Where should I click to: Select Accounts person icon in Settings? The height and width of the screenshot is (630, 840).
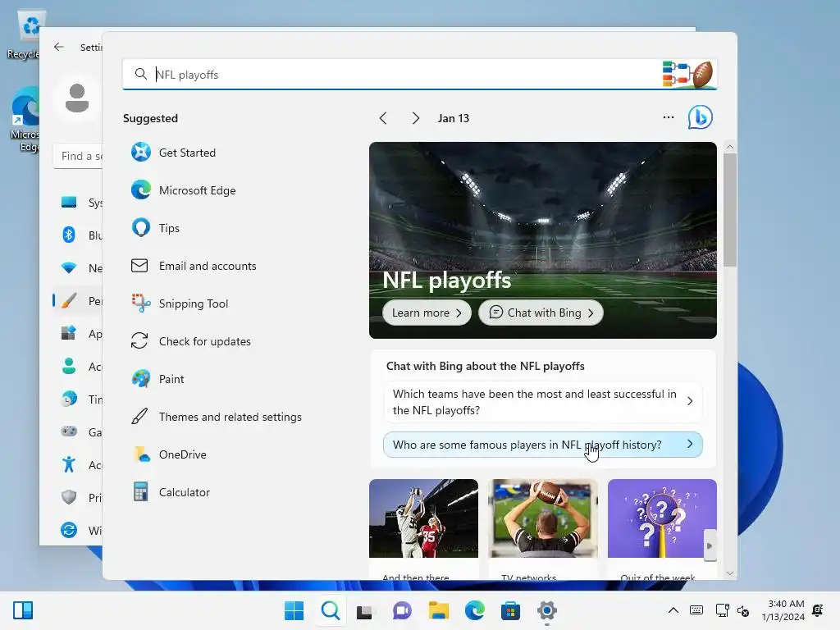pos(69,367)
